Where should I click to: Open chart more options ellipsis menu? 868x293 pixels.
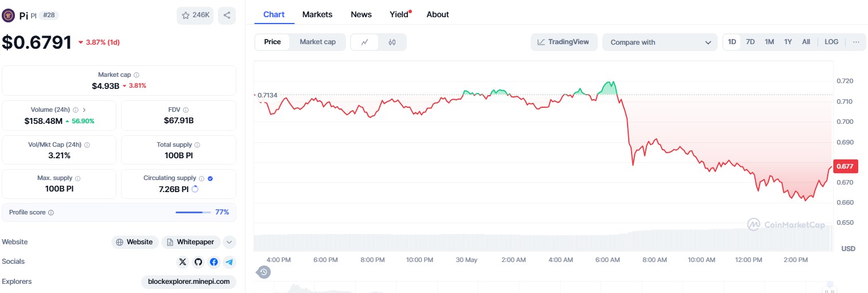(x=856, y=42)
